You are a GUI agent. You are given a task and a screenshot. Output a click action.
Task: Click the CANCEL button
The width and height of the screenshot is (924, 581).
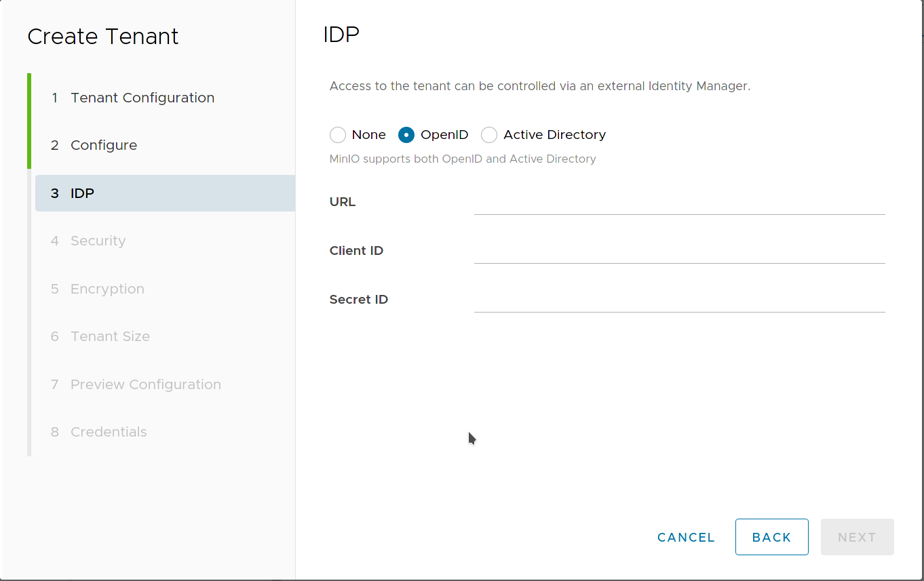pos(686,537)
